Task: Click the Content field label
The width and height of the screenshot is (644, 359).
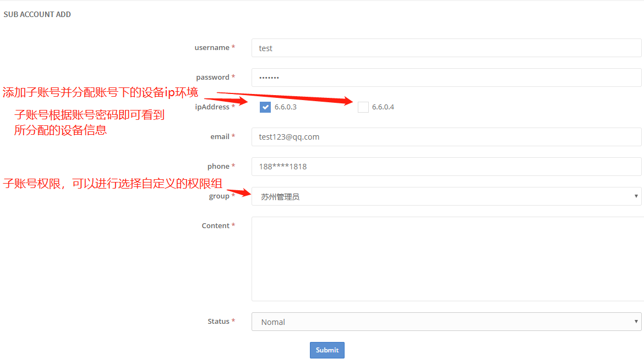Action: 216,225
